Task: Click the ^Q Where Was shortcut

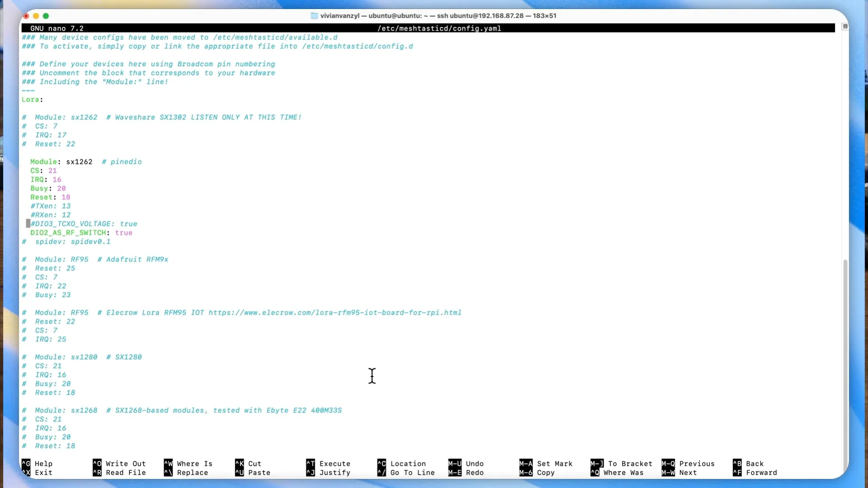Action: (617, 473)
